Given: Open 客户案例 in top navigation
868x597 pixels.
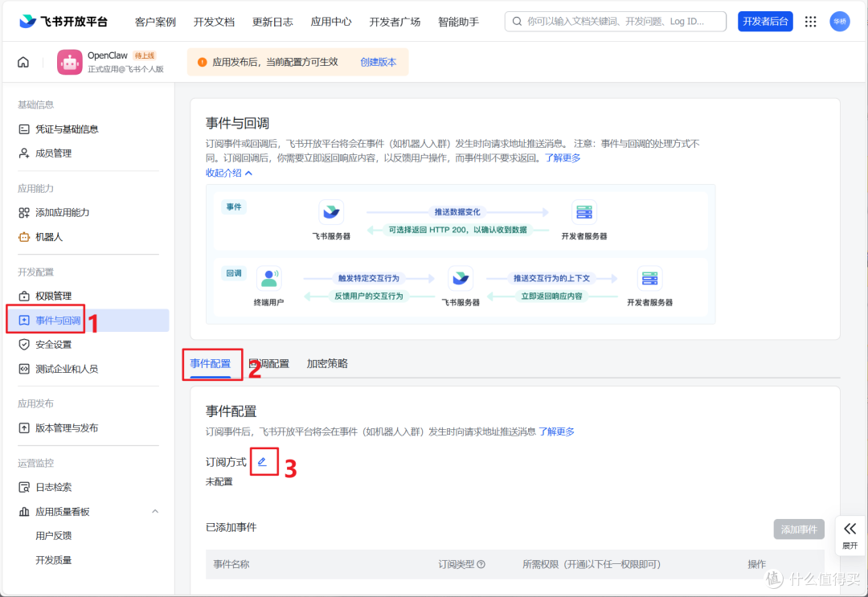Looking at the screenshot, I should (155, 22).
